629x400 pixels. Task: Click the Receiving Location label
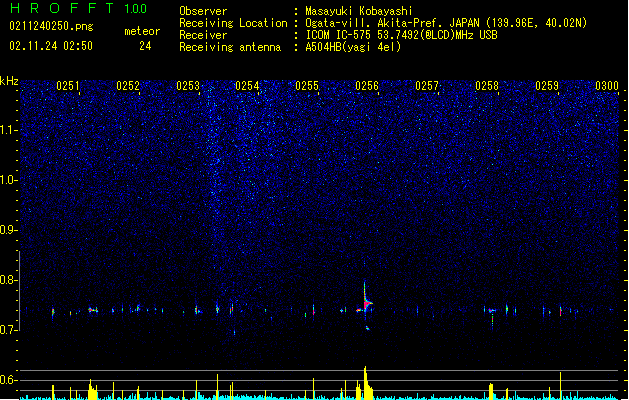233,23
